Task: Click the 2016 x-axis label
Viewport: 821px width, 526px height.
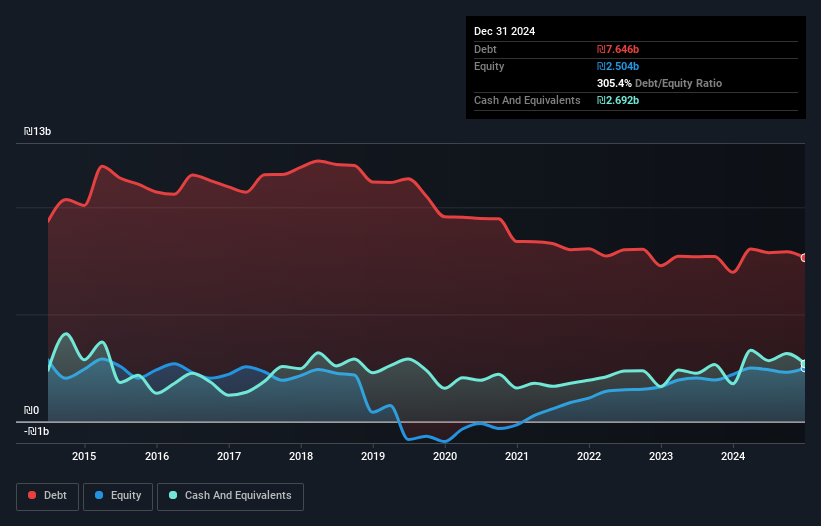Action: coord(157,456)
